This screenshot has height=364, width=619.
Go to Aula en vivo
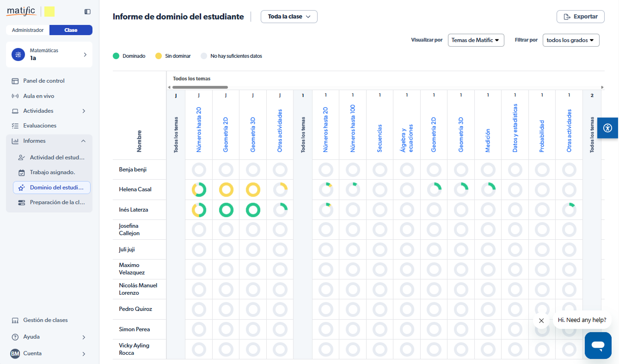click(x=39, y=96)
